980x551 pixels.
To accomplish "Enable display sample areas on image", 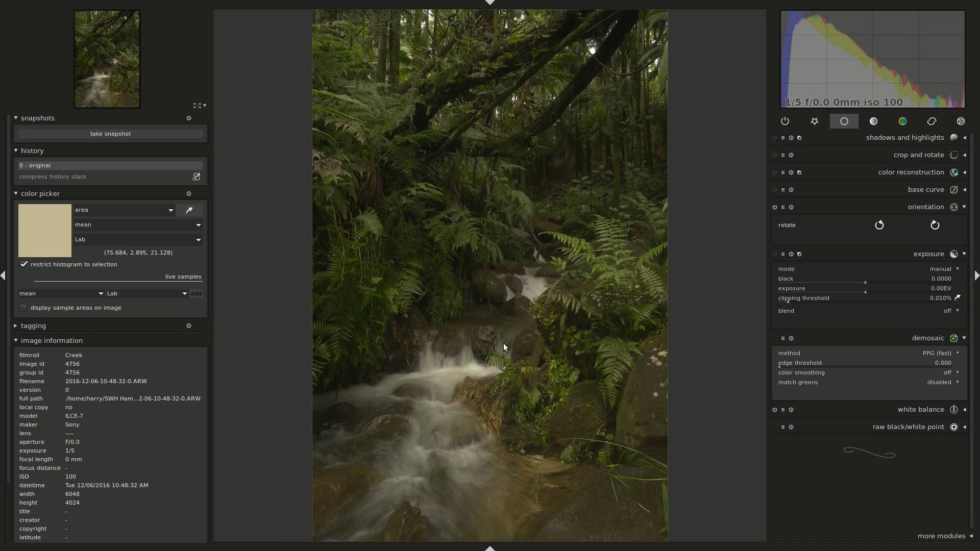I will (x=23, y=308).
